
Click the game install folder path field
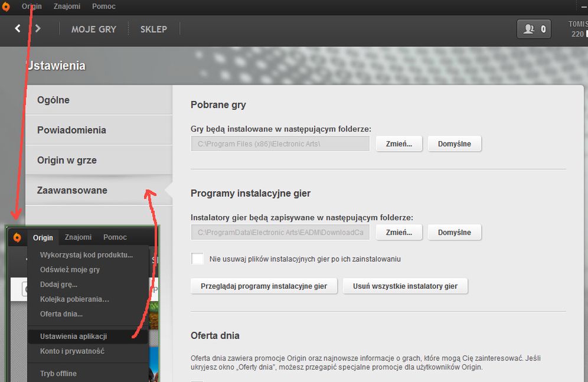pyautogui.click(x=280, y=143)
